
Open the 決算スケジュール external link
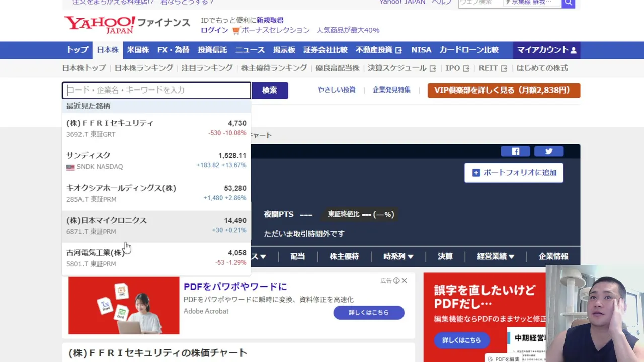pyautogui.click(x=401, y=68)
